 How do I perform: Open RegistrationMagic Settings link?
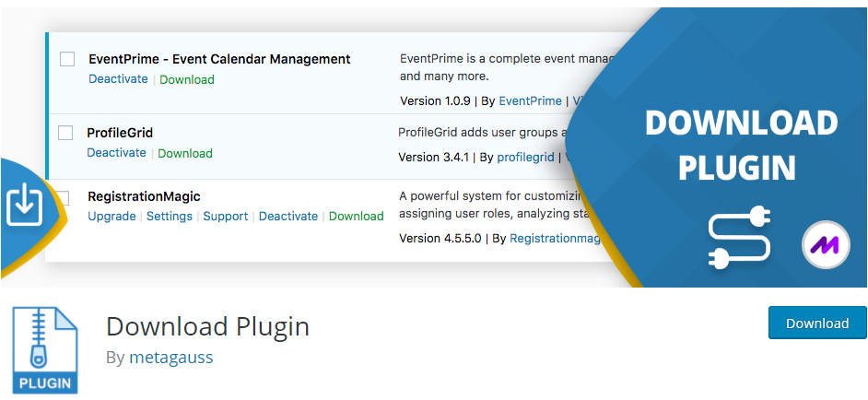[x=170, y=216]
